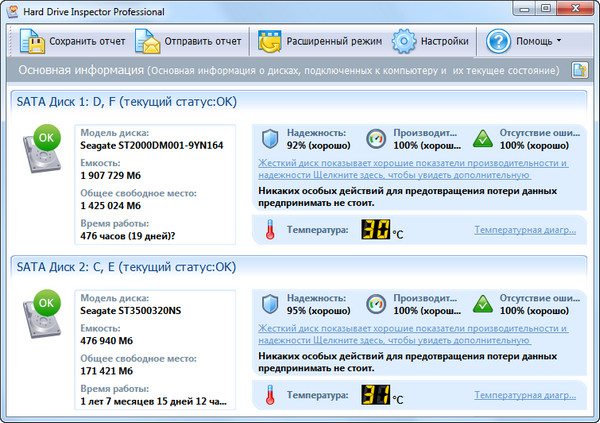The image size is (600, 423).
Task: Click Отправить отчет label
Action: 203,41
